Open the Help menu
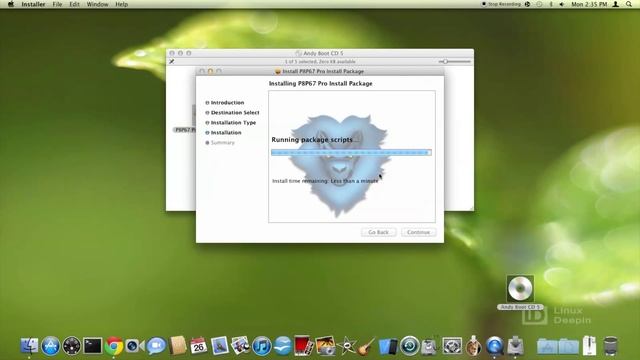640x360 pixels. coord(121,4)
